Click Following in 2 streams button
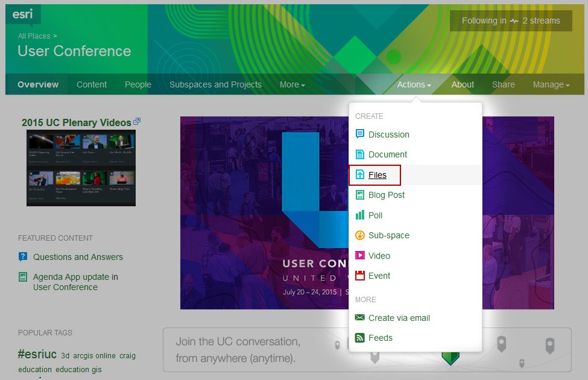 coord(511,21)
